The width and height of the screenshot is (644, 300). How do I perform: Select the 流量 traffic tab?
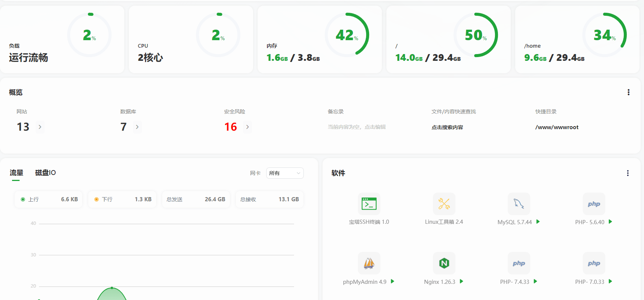pos(16,173)
